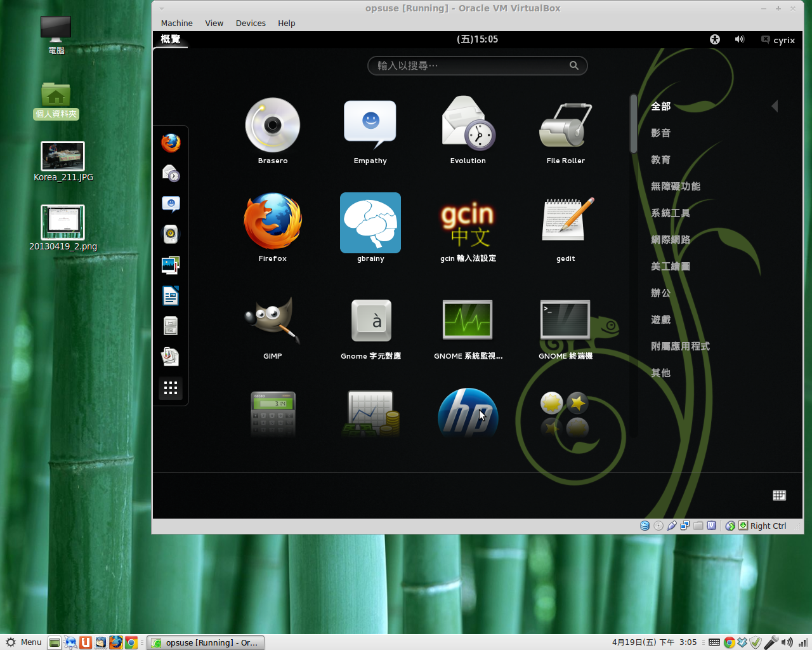Click the Chrome launcher in host taskbar
The width and height of the screenshot is (812, 650).
coord(131,642)
